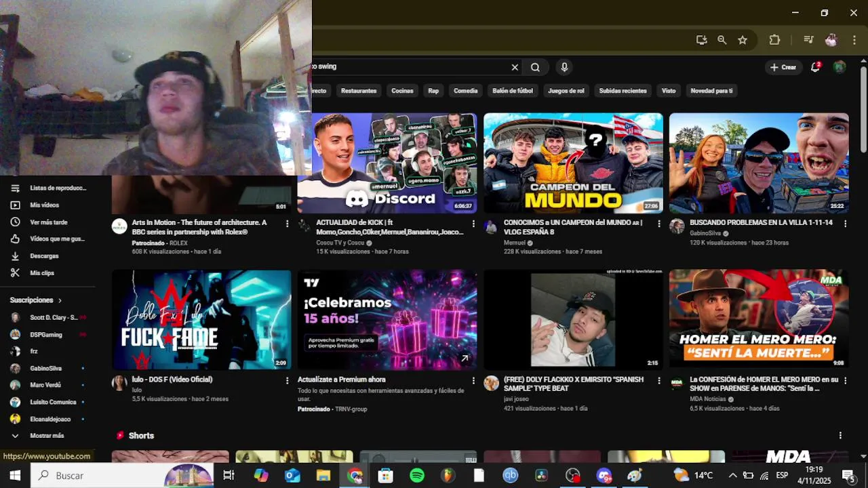Image resolution: width=868 pixels, height=488 pixels.
Task: Click the zoom magnifier in address bar
Action: (722, 40)
